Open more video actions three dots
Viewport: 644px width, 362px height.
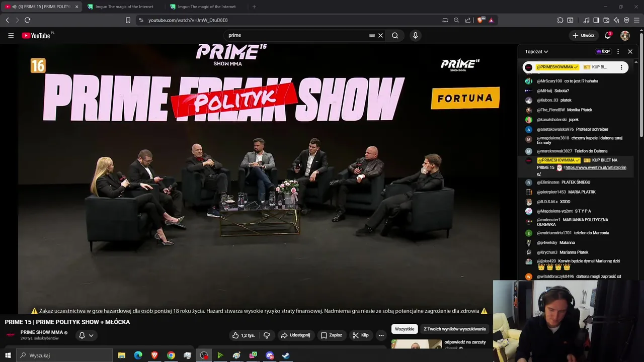(381, 335)
